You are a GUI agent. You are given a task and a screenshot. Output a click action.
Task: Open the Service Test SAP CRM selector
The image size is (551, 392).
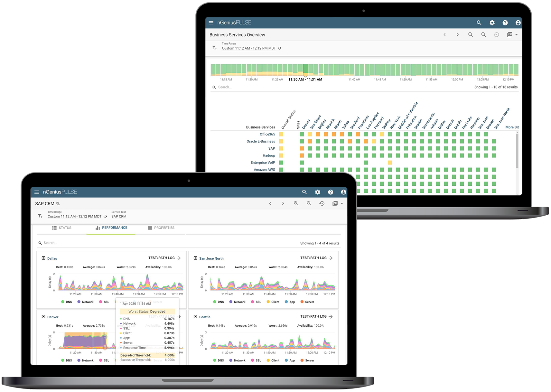pos(119,217)
